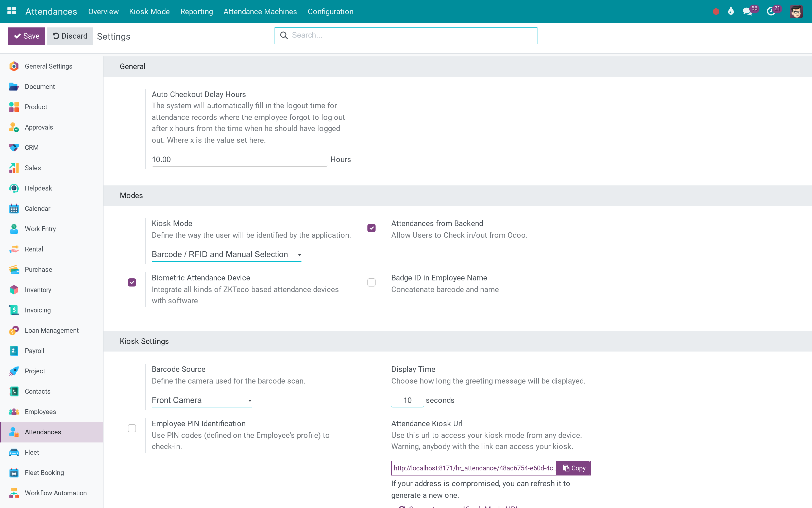Click the Inventory box icon
The width and height of the screenshot is (812, 508).
point(14,290)
